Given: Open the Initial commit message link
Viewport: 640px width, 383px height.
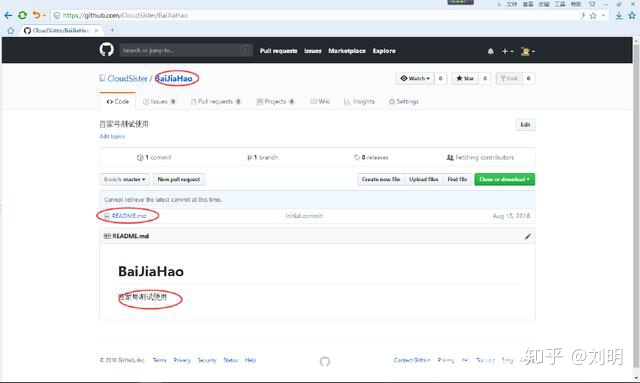Looking at the screenshot, I should 304,216.
